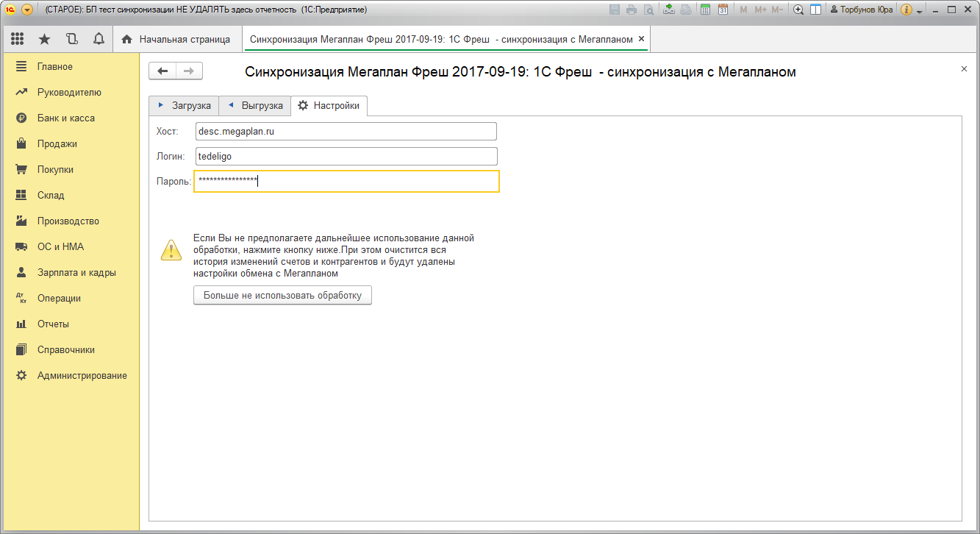Open notifications bell icon
The width and height of the screenshot is (980, 534).
tap(98, 39)
